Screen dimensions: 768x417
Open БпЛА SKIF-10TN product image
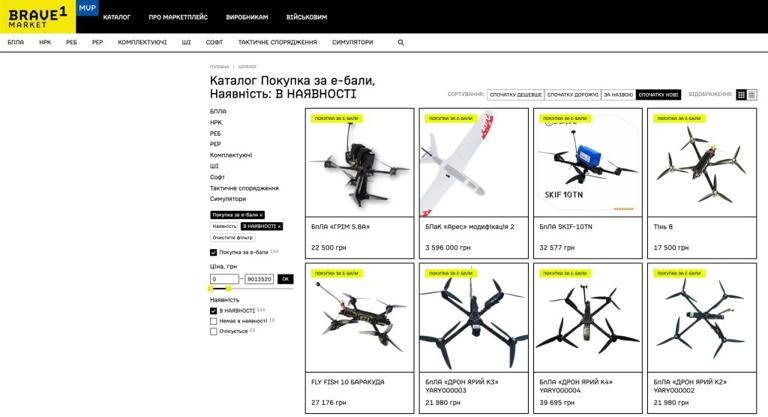588,163
